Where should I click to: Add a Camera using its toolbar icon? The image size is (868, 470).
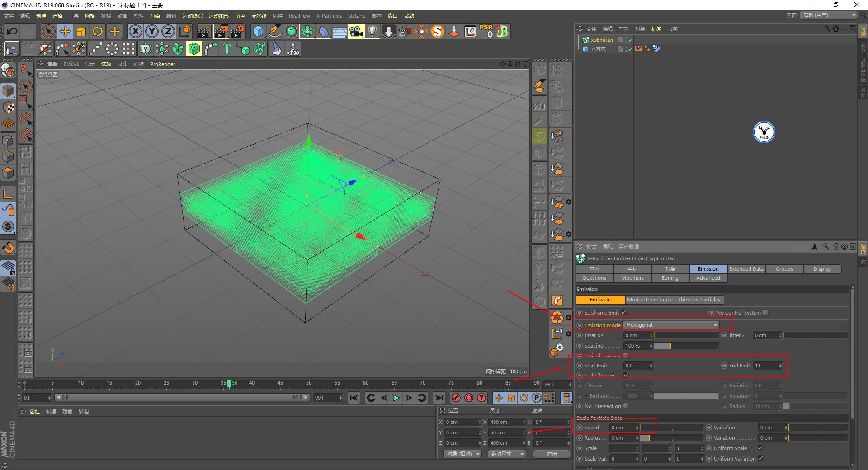(x=356, y=31)
